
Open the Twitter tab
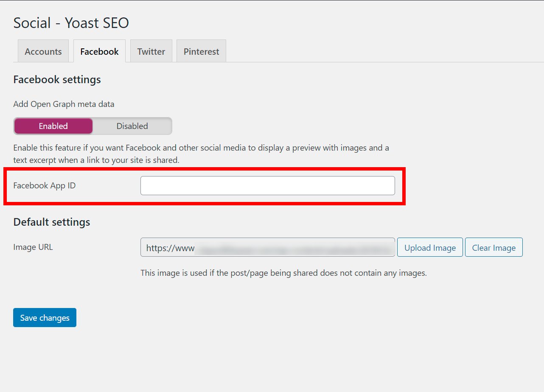pyautogui.click(x=151, y=51)
